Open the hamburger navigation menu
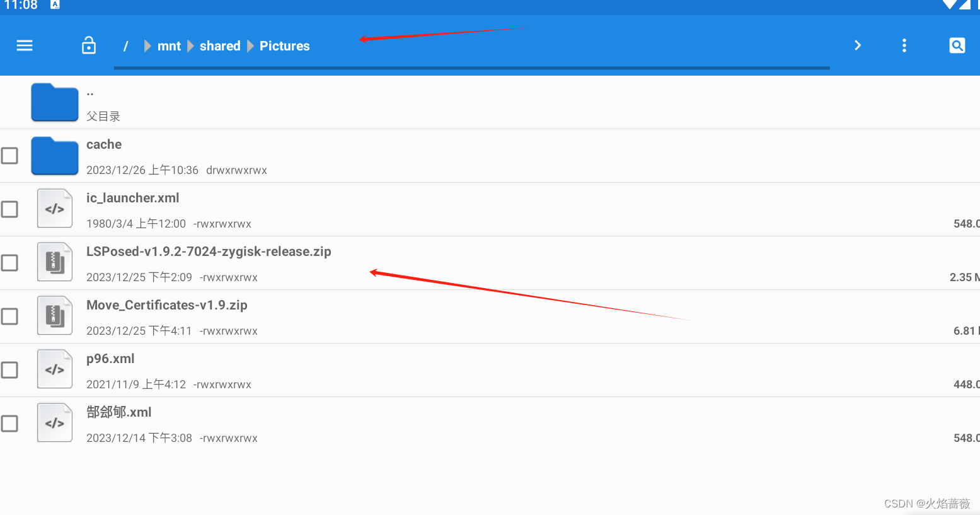The height and width of the screenshot is (515, 980). pyautogui.click(x=25, y=45)
